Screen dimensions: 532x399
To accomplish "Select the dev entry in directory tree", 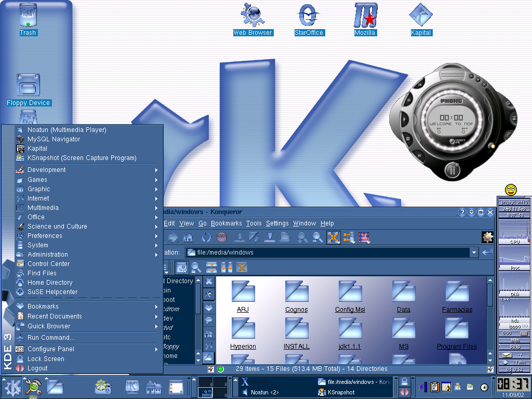I will coord(168,318).
